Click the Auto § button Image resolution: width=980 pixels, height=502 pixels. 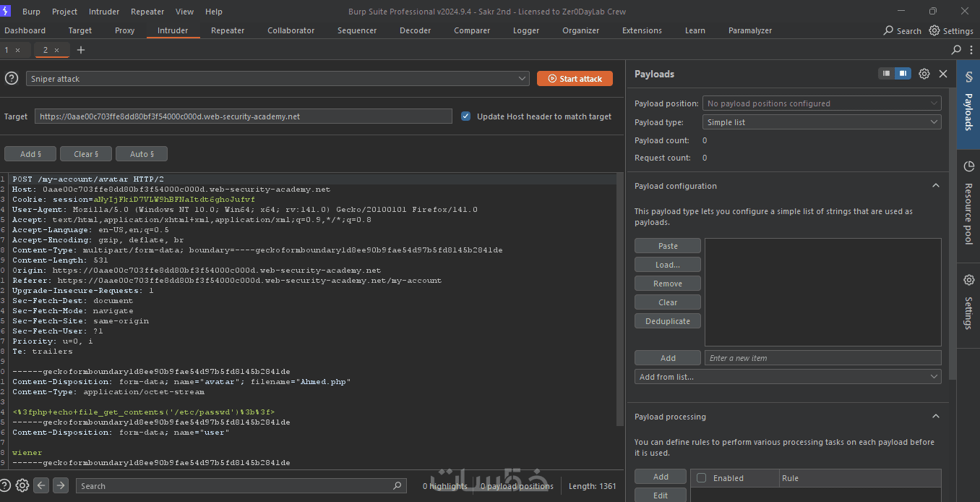(x=142, y=154)
